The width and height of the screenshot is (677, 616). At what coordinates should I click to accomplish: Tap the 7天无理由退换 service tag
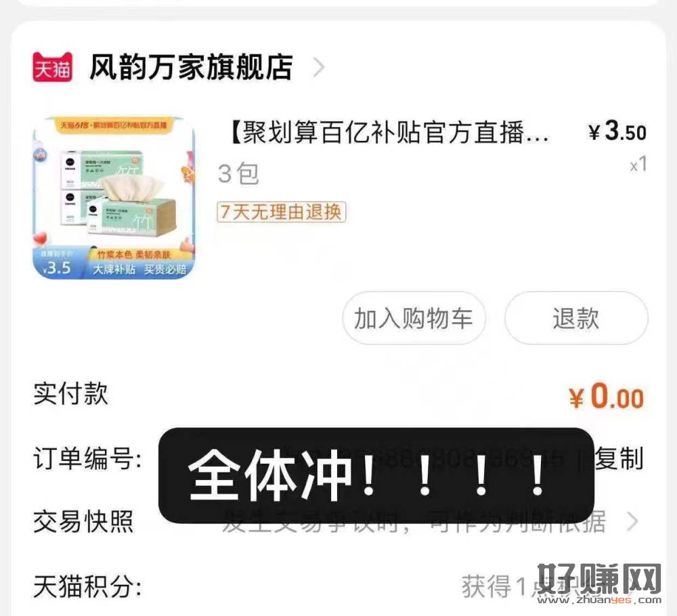(x=281, y=212)
